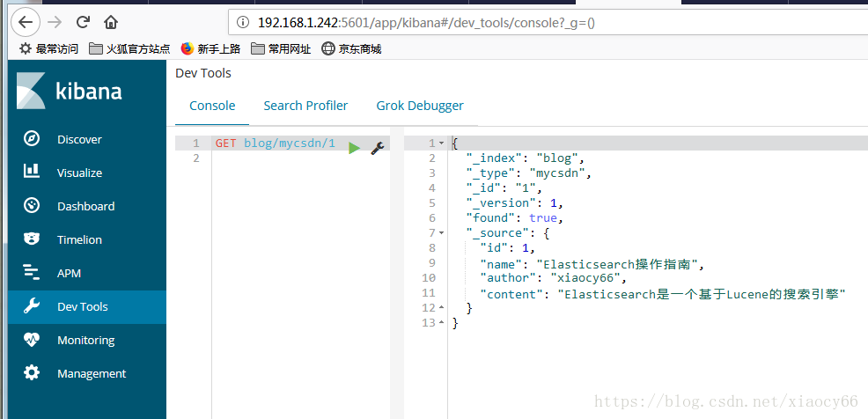This screenshot has width=868, height=419.
Task: Click the Management gear icon
Action: coord(32,373)
